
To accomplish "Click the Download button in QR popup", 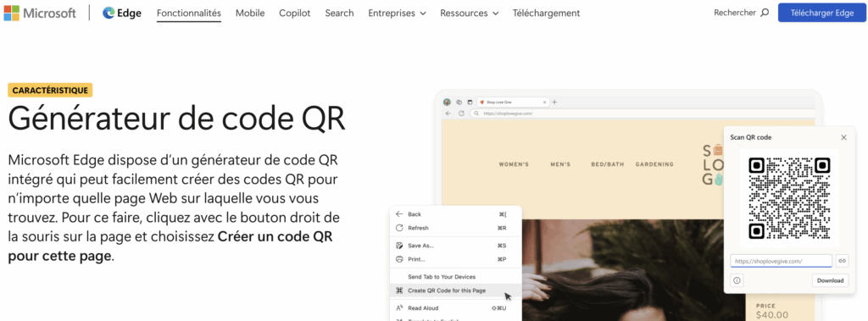I will coord(831,280).
